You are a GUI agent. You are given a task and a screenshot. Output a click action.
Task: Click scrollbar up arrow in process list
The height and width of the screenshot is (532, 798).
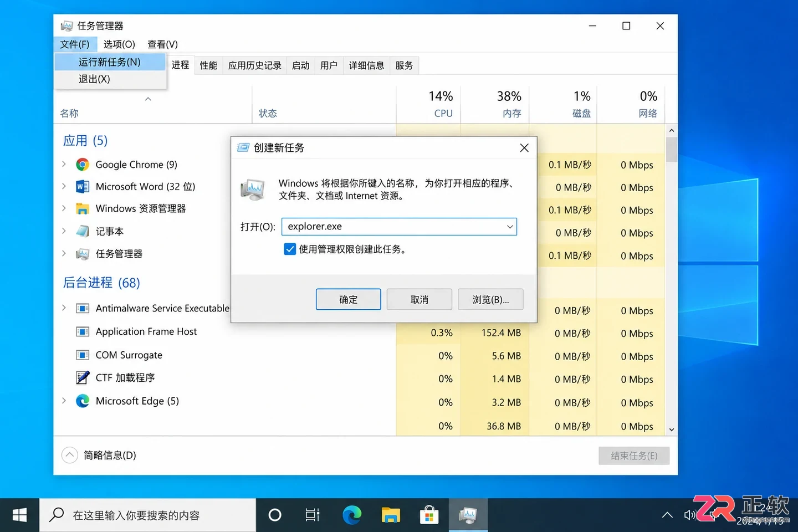[672, 131]
